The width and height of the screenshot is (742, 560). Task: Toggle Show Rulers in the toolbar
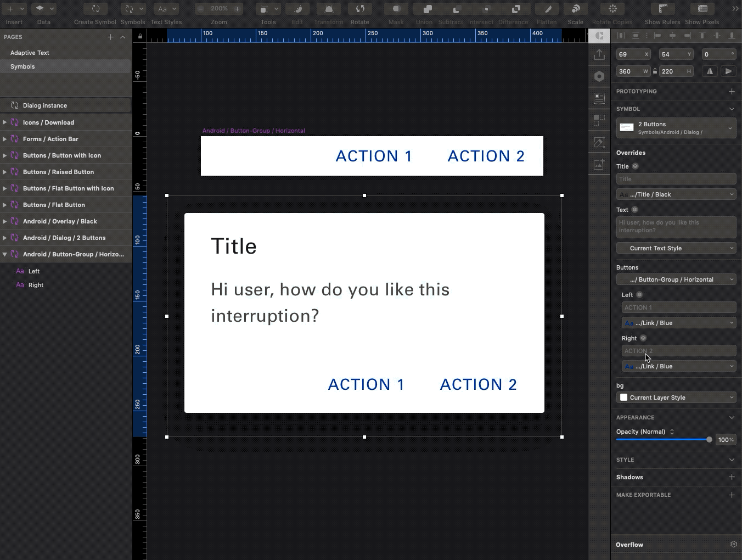click(662, 9)
